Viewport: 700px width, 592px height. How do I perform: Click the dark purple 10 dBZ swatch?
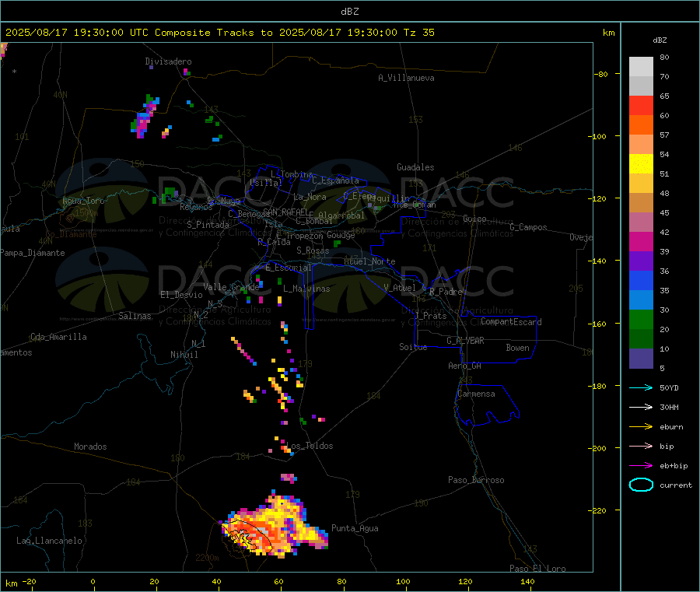tap(641, 359)
